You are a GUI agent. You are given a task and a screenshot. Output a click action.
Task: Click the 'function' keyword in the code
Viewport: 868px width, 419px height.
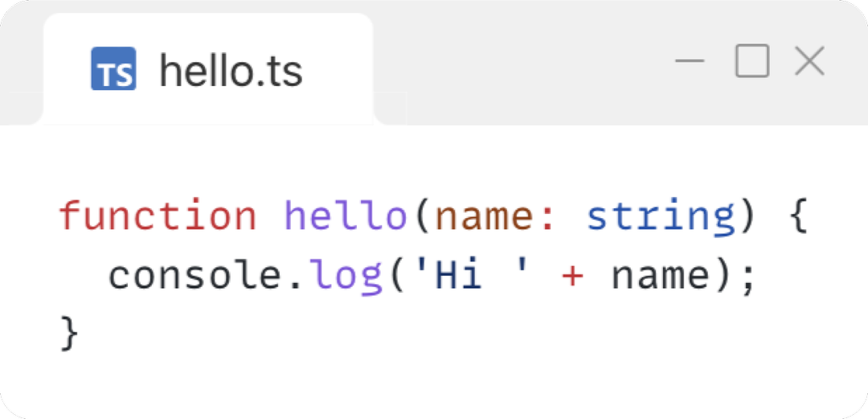pos(158,216)
